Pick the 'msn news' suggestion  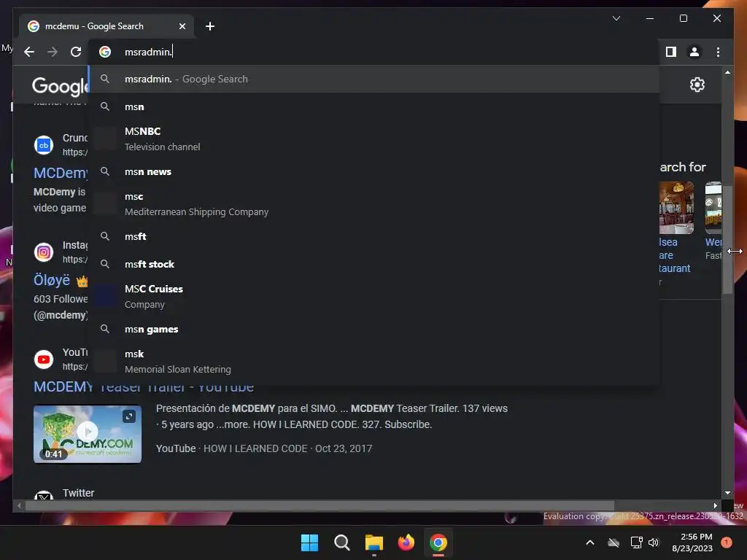click(374, 172)
